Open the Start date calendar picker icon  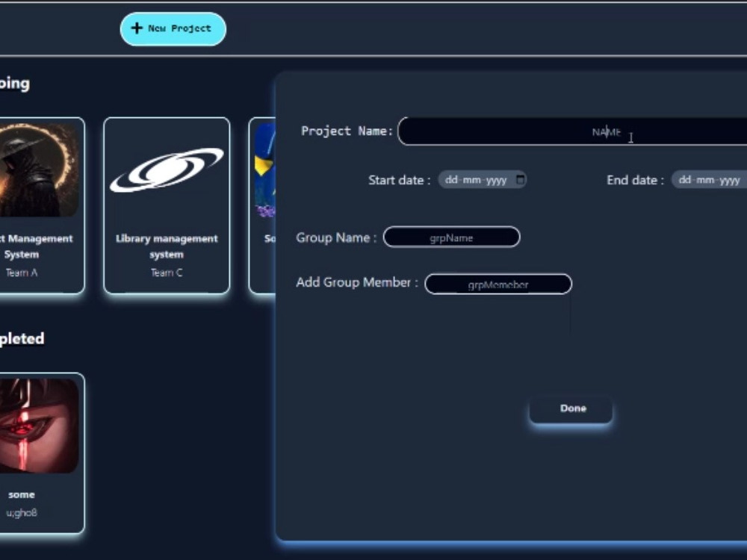click(x=520, y=180)
